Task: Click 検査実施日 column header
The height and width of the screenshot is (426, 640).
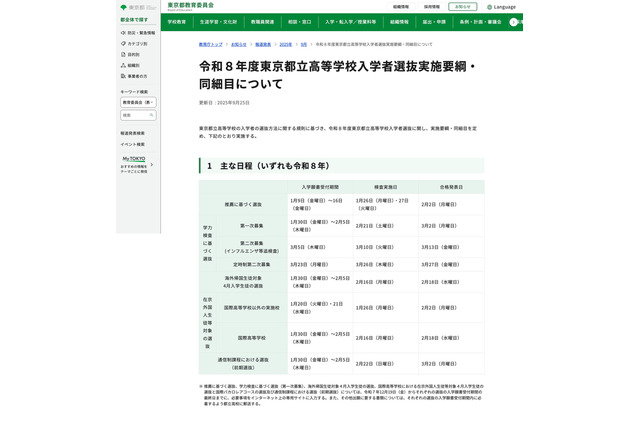Action: click(386, 187)
